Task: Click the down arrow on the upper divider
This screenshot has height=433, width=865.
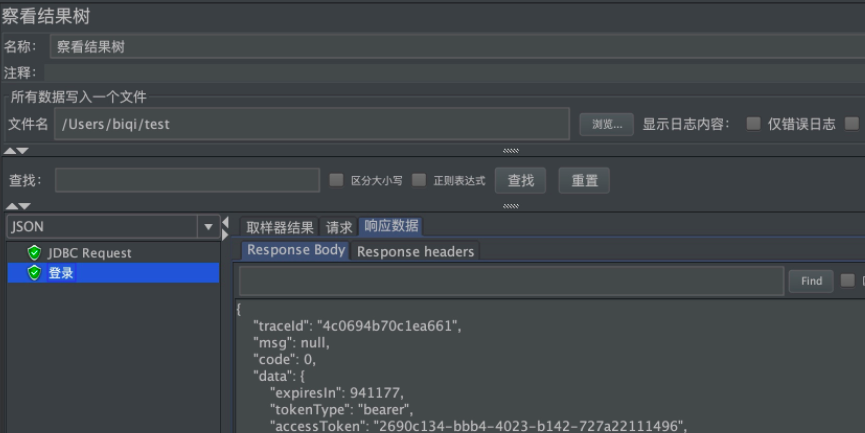Action: click(23, 151)
